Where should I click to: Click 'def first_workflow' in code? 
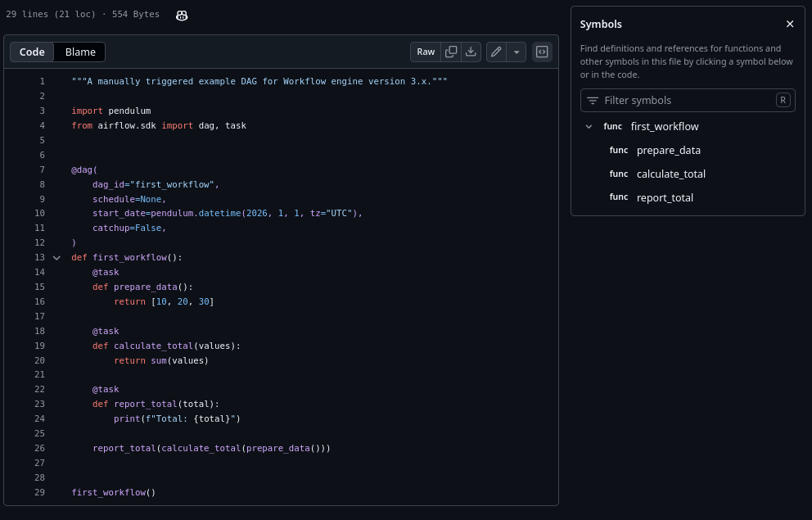120,257
